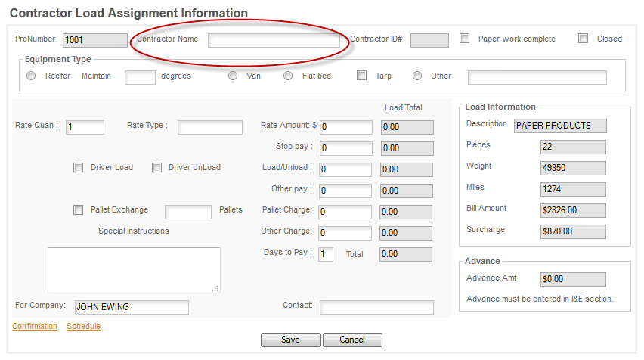Click the Contact input field

click(x=376, y=307)
